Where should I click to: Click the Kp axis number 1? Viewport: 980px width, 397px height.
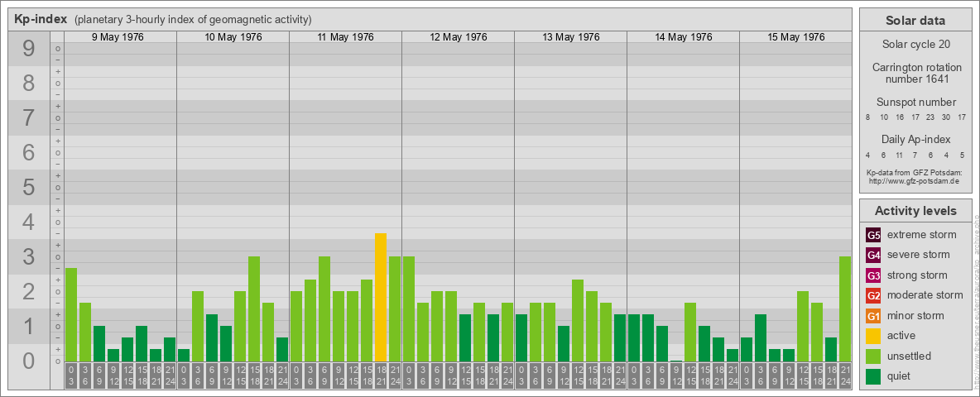[29, 326]
